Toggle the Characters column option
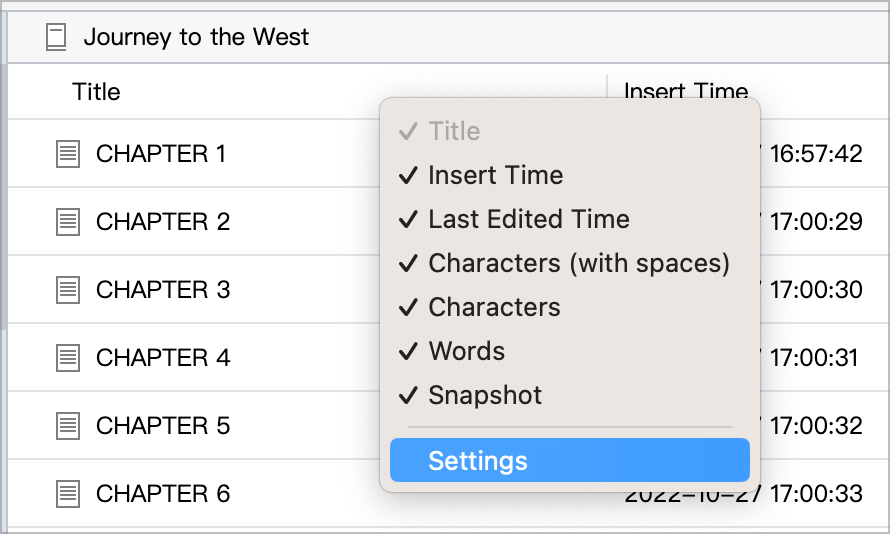Screen dimensions: 890x534 tap(570, 307)
